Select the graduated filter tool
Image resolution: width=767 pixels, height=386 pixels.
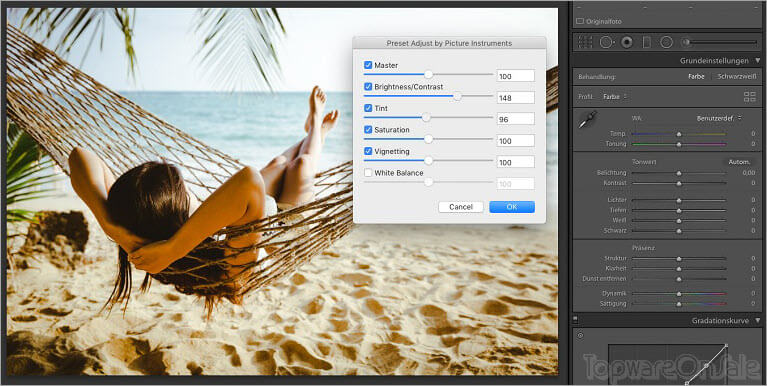[x=647, y=42]
